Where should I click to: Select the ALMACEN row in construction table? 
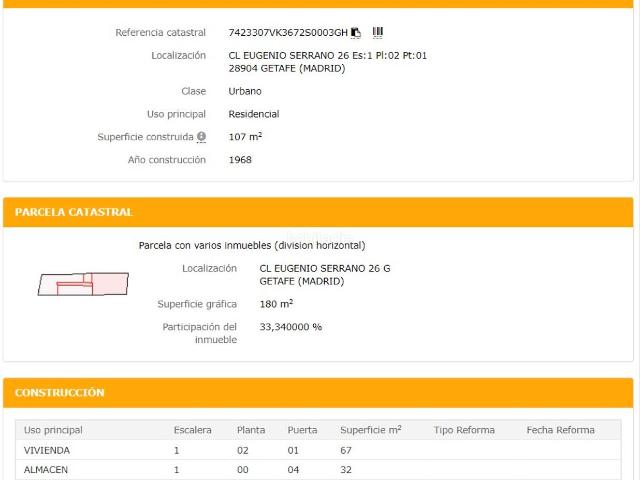(46, 470)
